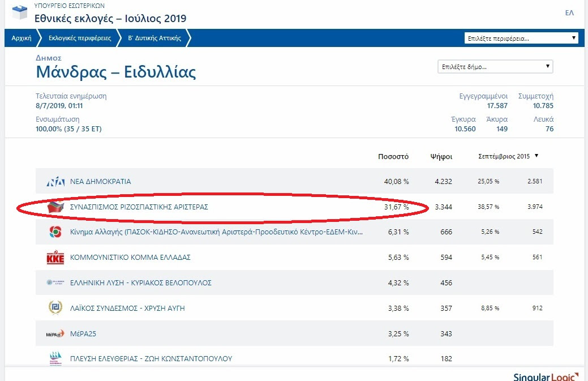Viewport: 588px width, 381px height.
Task: Open ΜέΡΑ25 party link
Action: 83,334
